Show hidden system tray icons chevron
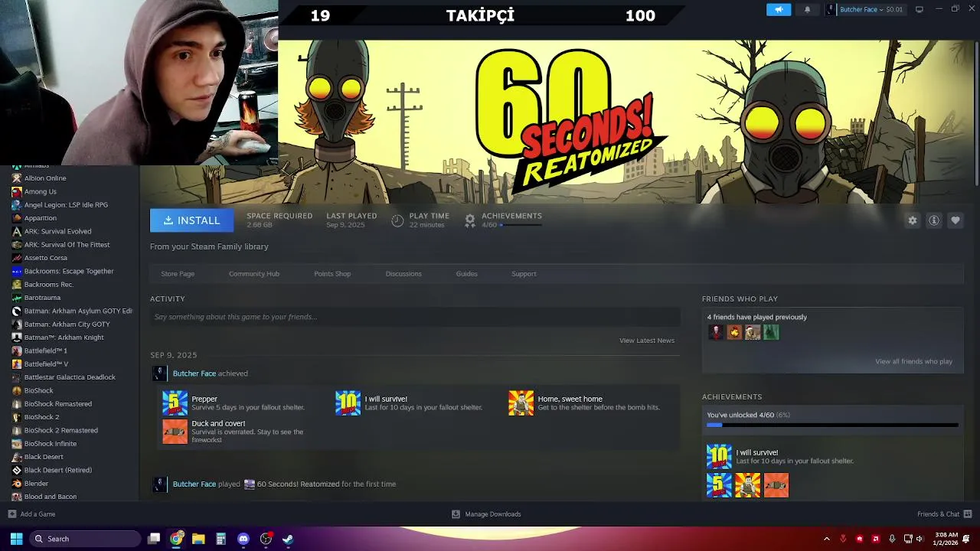Screen dimensions: 980x551 coord(826,539)
